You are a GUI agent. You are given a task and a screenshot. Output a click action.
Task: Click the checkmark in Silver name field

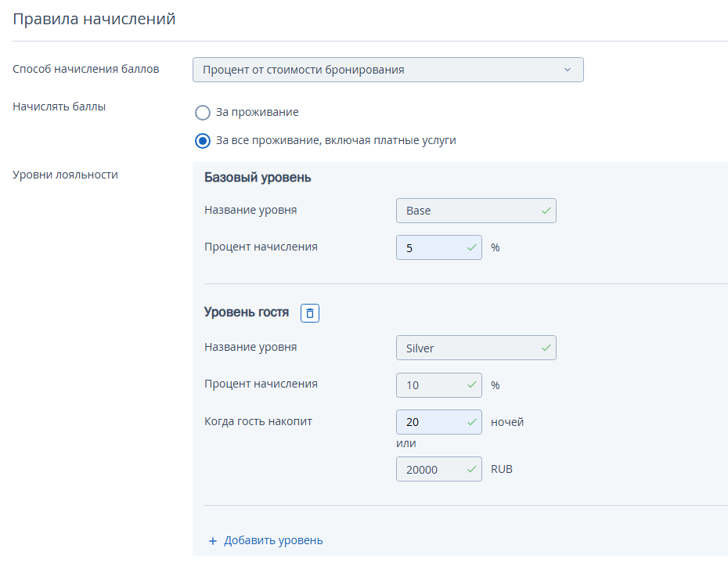[546, 348]
